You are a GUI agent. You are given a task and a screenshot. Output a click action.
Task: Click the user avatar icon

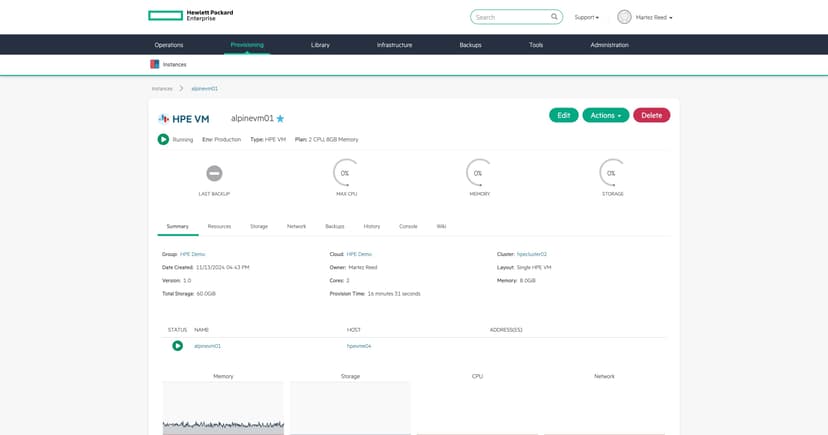pos(624,17)
